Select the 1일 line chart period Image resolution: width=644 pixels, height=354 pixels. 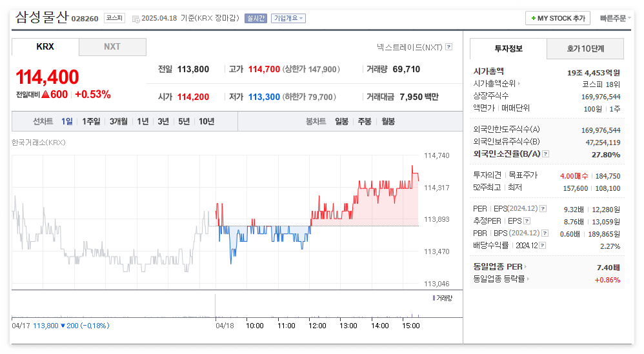(67, 121)
